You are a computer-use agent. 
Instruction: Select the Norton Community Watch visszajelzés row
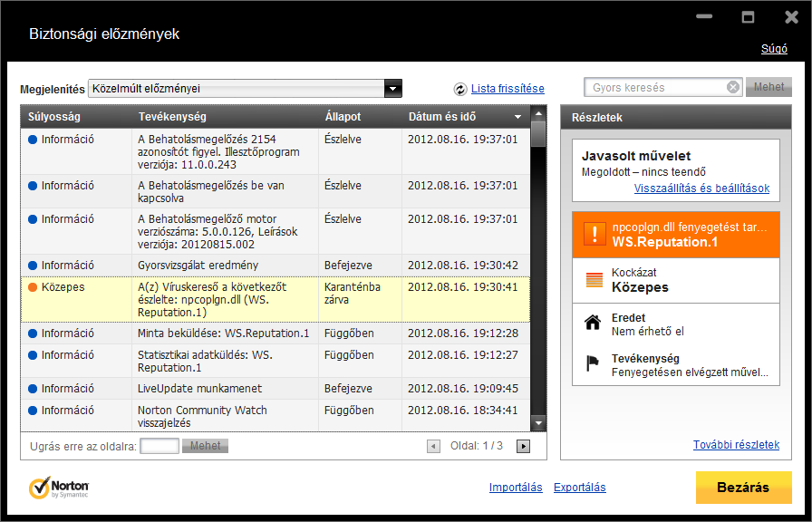(x=275, y=415)
